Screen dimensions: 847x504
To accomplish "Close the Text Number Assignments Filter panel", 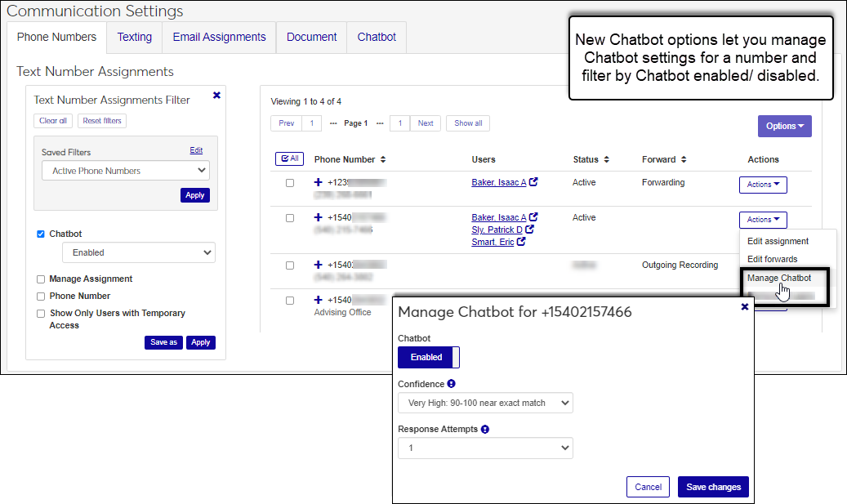I will click(216, 96).
